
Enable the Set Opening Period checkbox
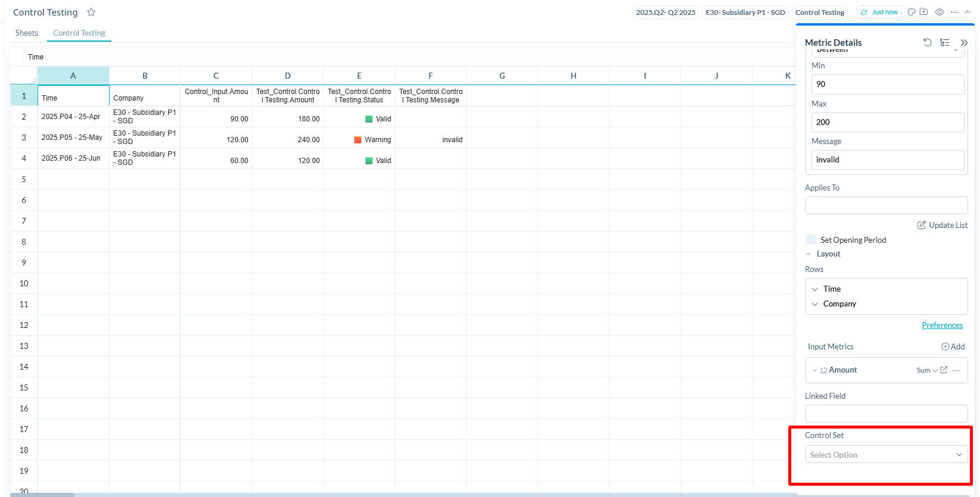[810, 240]
